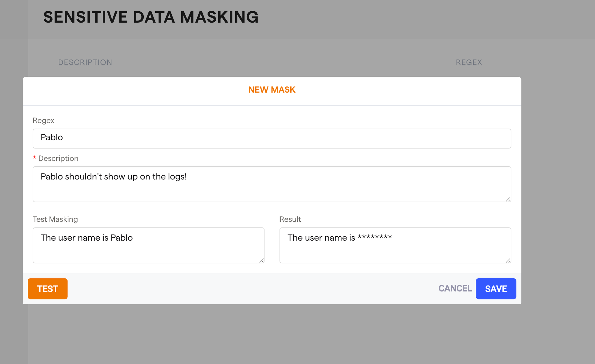Click the DESCRIPTION column header

[85, 62]
